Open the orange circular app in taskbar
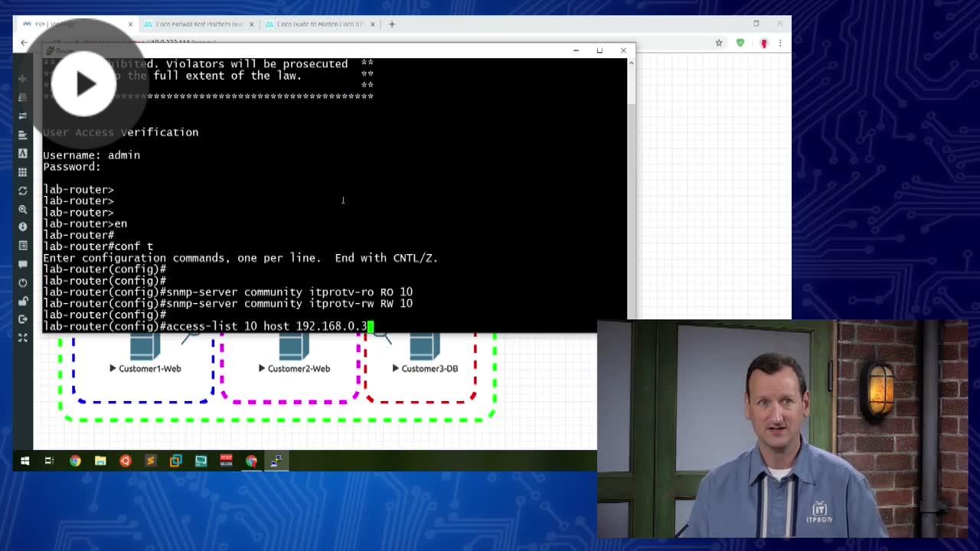This screenshot has height=551, width=980. (126, 460)
